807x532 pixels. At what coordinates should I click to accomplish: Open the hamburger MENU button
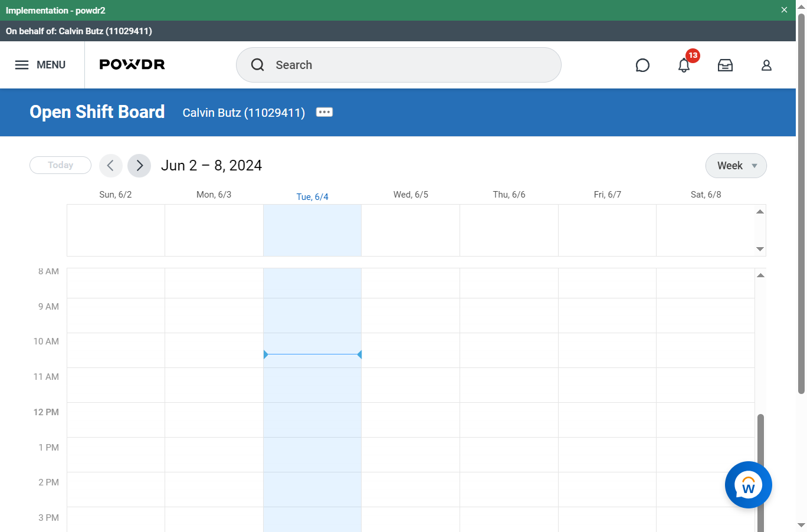40,65
